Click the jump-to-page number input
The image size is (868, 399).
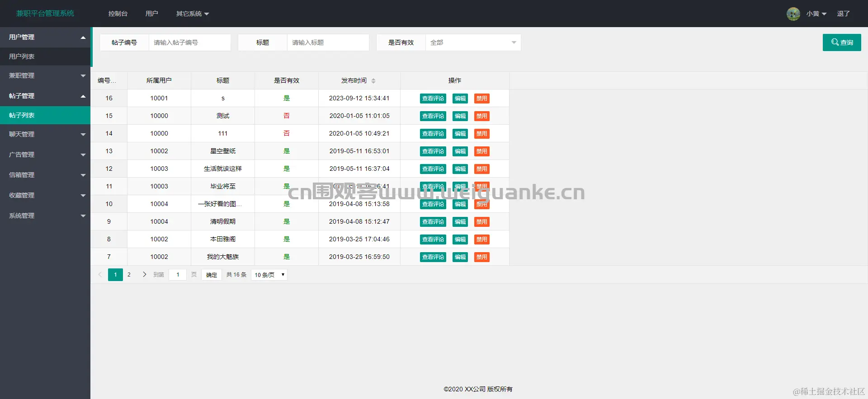point(178,275)
